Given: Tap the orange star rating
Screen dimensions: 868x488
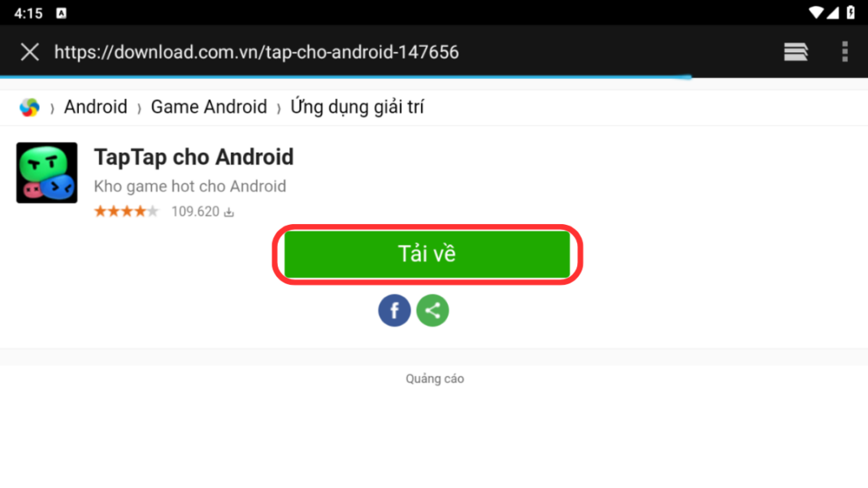Looking at the screenshot, I should [x=126, y=211].
